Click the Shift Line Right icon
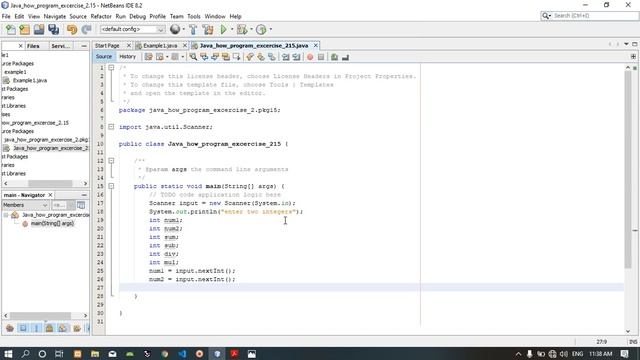 pos(296,57)
